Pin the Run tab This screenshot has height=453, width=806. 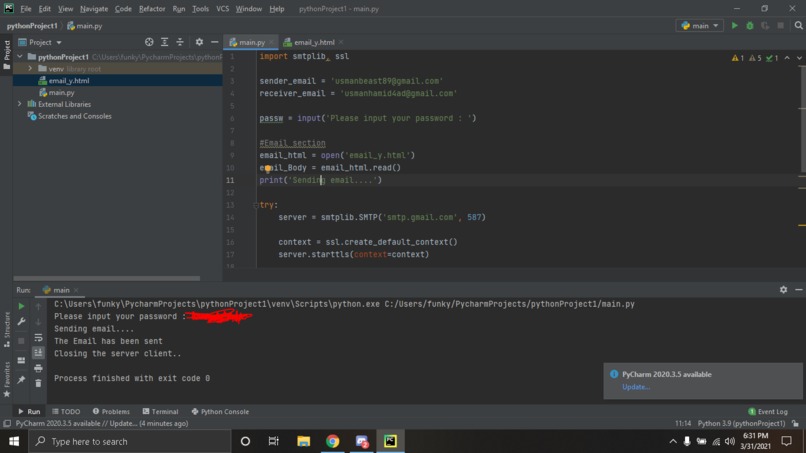click(21, 380)
